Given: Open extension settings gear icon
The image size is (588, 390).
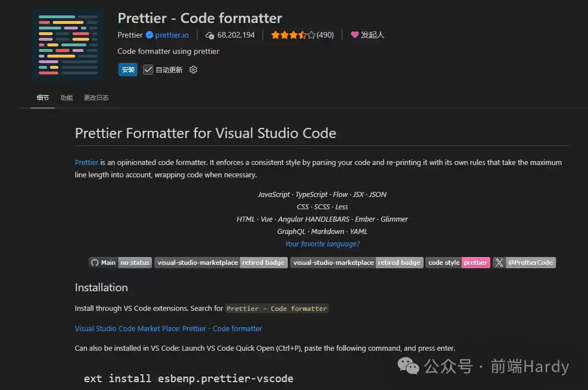Looking at the screenshot, I should click(193, 70).
